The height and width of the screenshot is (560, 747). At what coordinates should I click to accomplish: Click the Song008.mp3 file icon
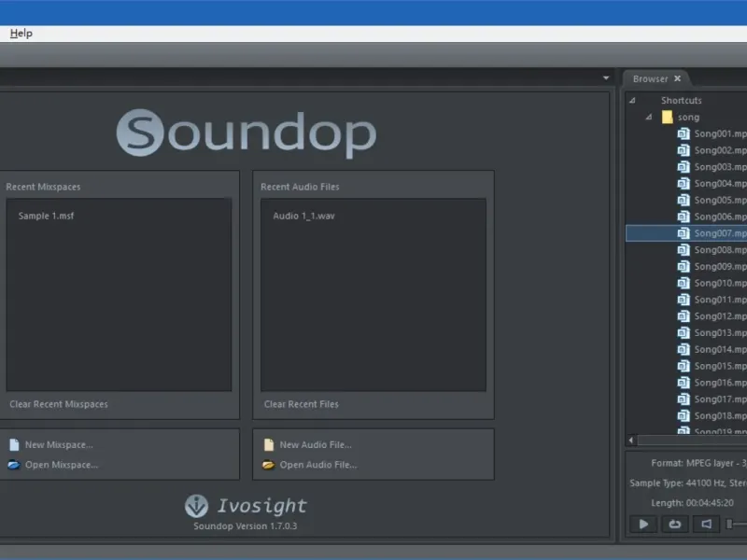pos(684,250)
